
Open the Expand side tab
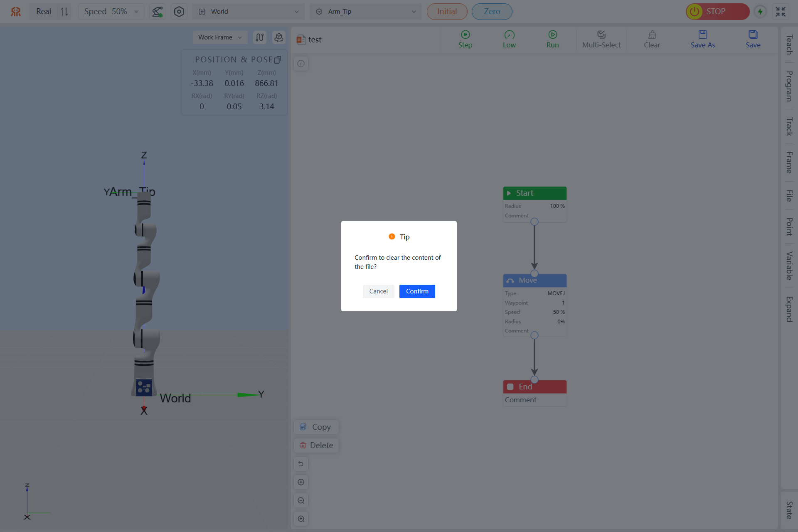coord(789,309)
